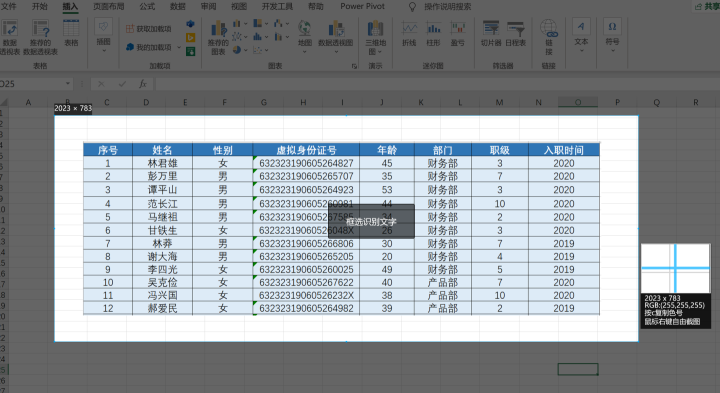Viewport: 720px width, 393px height.
Task: Insert a statistic histogram chart
Action: [258, 37]
